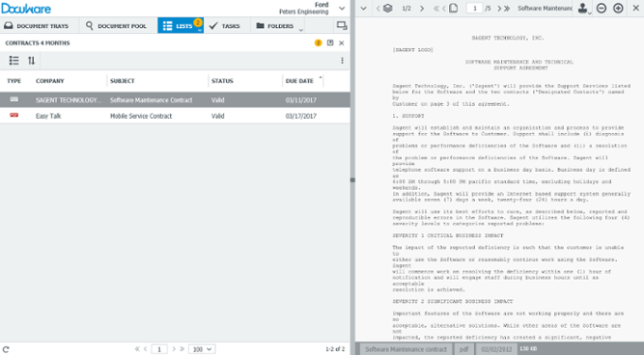Click the pdf label in viewer footer
The height and width of the screenshot is (355, 644).
pyautogui.click(x=463, y=349)
